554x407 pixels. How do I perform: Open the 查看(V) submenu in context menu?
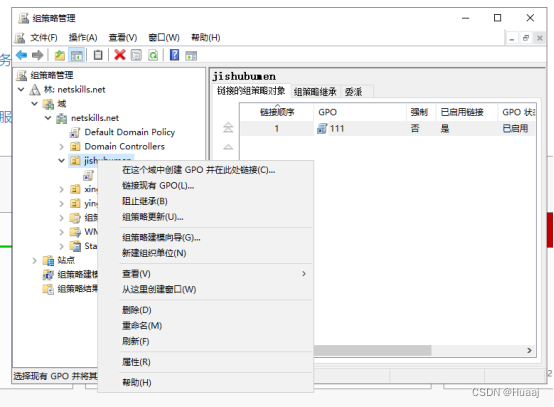[216, 274]
